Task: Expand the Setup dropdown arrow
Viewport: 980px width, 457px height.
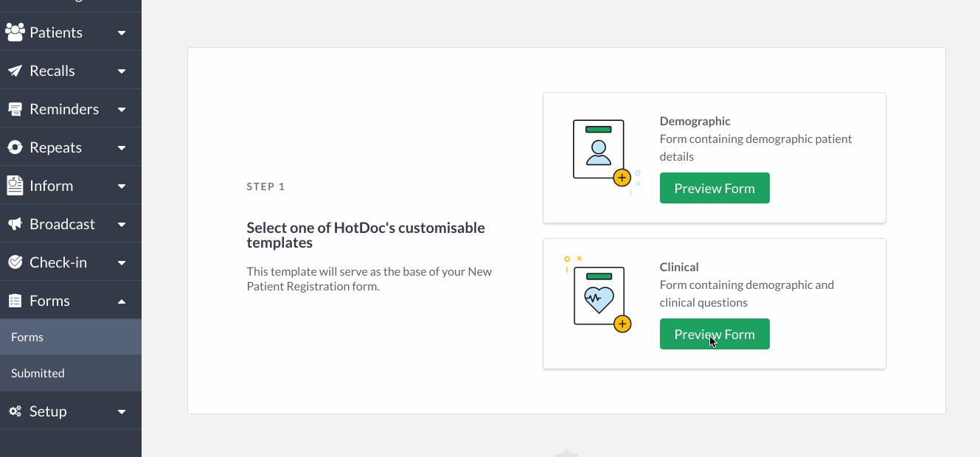Action: pos(122,412)
